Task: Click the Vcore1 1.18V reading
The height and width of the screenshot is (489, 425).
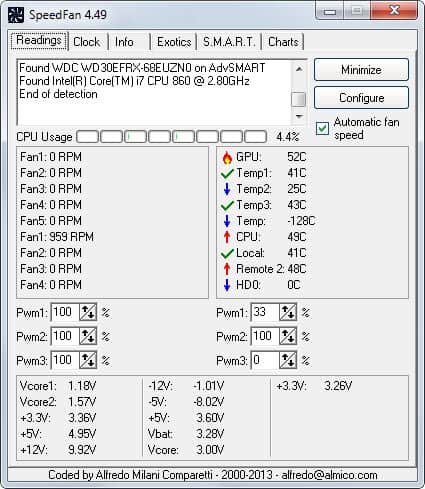Action: (x=58, y=386)
